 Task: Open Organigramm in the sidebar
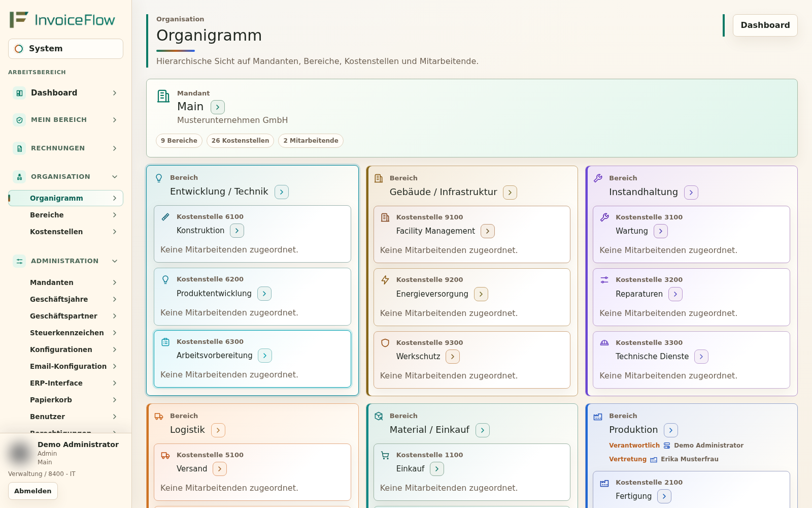(66, 198)
